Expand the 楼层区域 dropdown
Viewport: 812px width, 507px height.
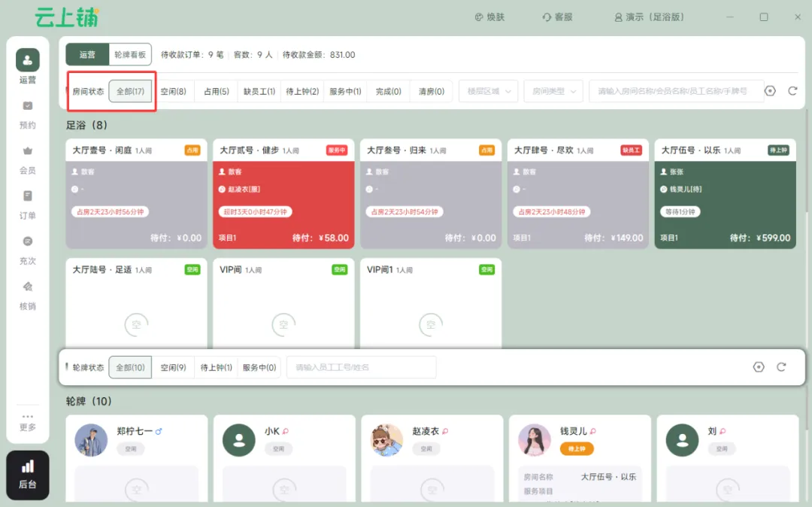(488, 91)
